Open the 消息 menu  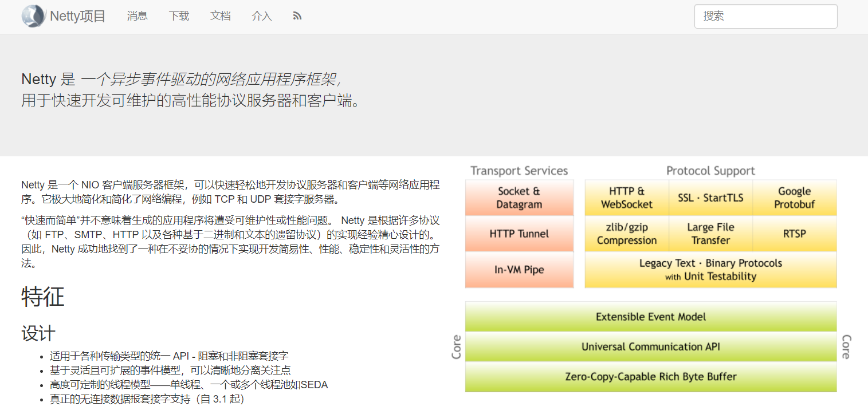coord(138,16)
